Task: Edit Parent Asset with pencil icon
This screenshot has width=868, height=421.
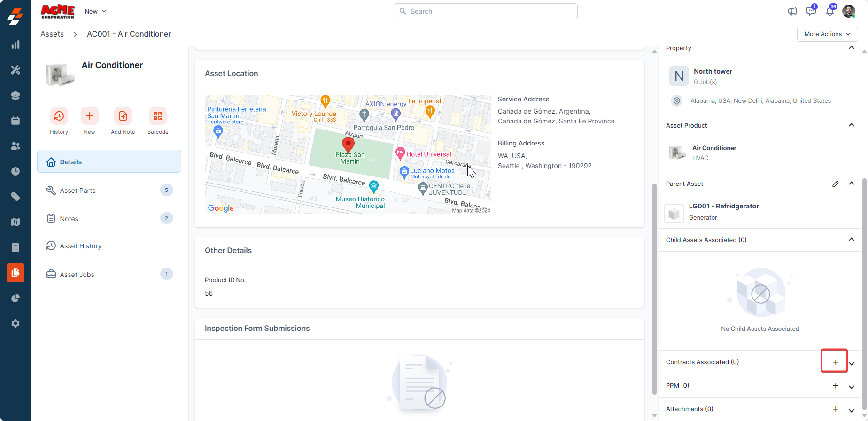Action: pyautogui.click(x=835, y=184)
